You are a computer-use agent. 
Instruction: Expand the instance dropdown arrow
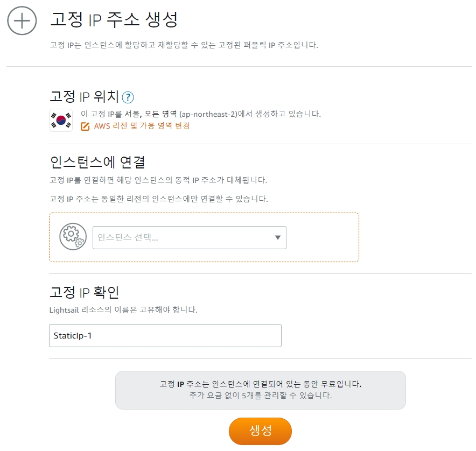277,237
